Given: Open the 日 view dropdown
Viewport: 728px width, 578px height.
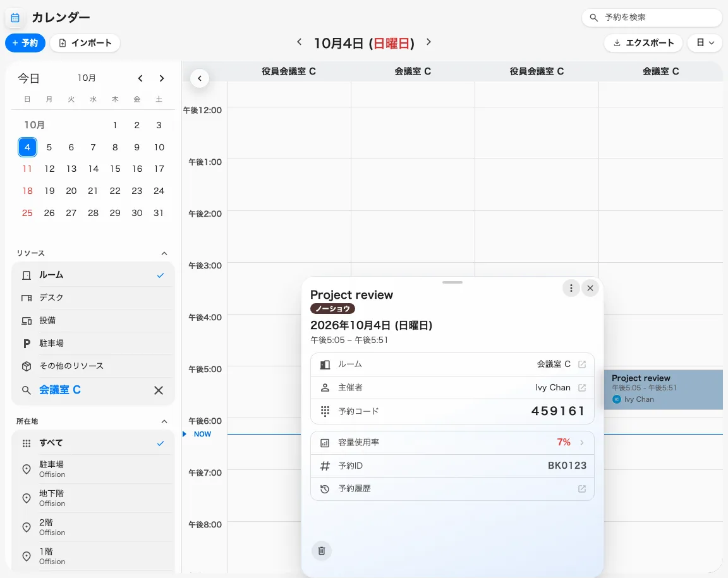Looking at the screenshot, I should point(705,43).
